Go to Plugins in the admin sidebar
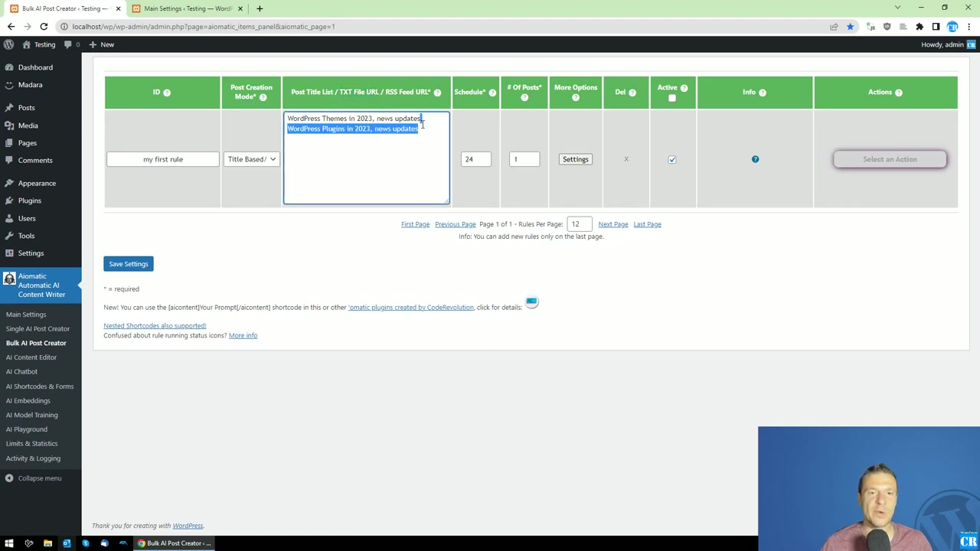The width and height of the screenshot is (980, 551). pos(30,201)
